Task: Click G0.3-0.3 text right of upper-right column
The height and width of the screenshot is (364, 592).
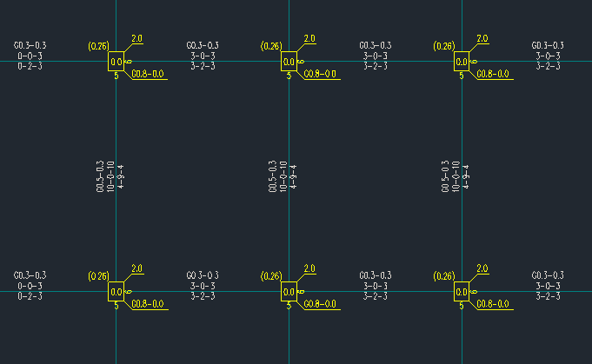Action: (x=548, y=46)
